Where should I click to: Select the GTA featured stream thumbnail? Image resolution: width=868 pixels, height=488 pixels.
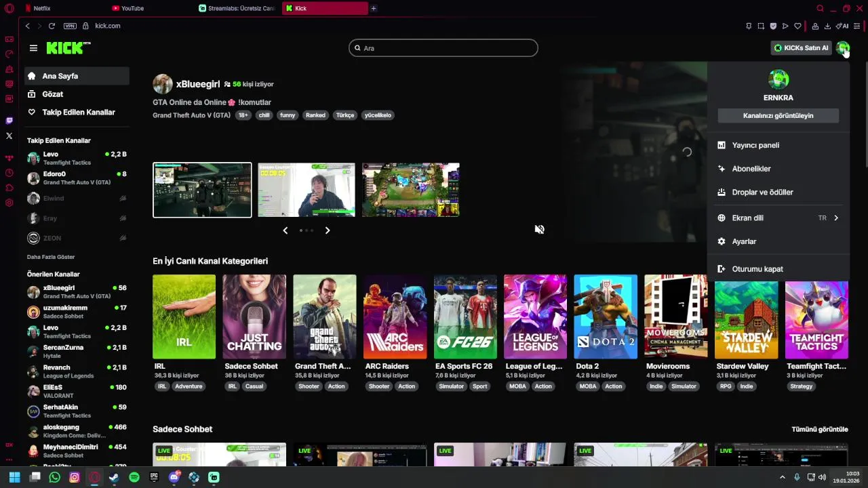[x=202, y=190]
